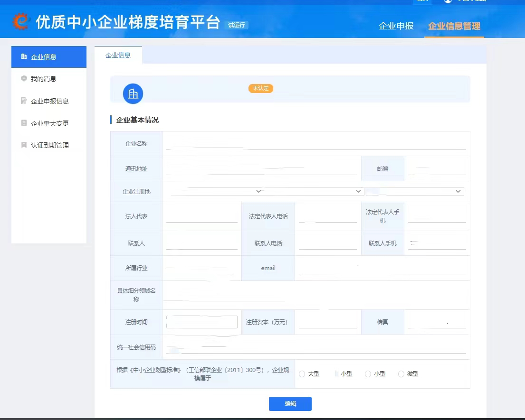Click the blue 编辑 button

290,404
